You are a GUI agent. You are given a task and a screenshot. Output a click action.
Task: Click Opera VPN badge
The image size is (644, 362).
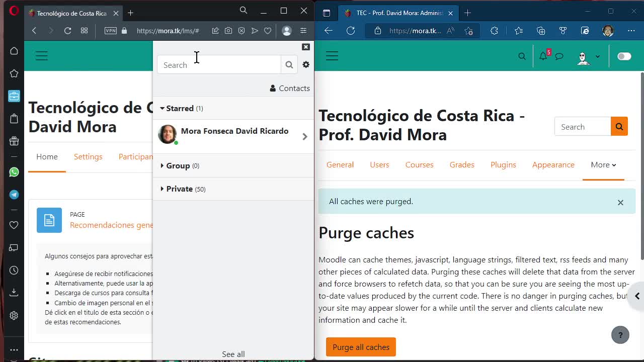[111, 31]
